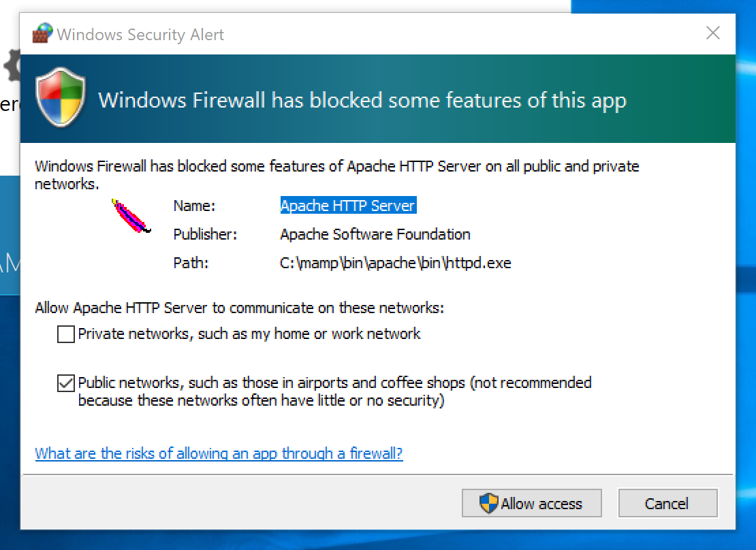Click the highlighted Apache HTTP Server name

click(x=348, y=206)
